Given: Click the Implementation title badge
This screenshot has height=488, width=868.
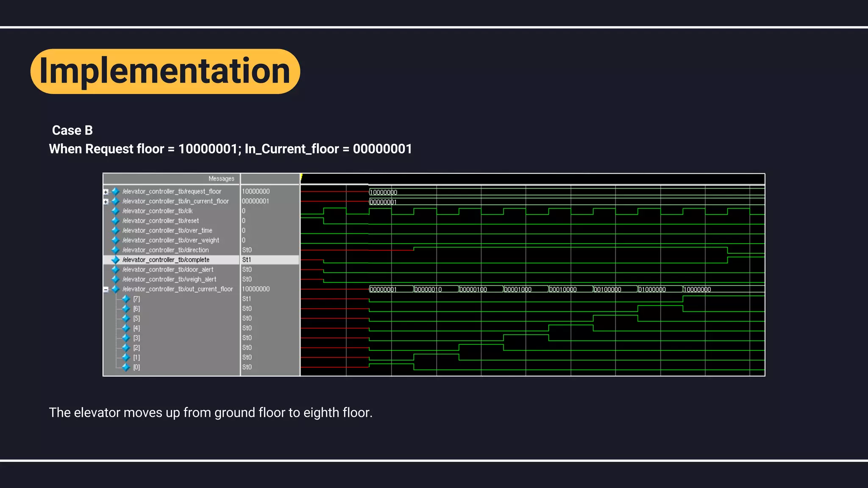Looking at the screenshot, I should [165, 71].
